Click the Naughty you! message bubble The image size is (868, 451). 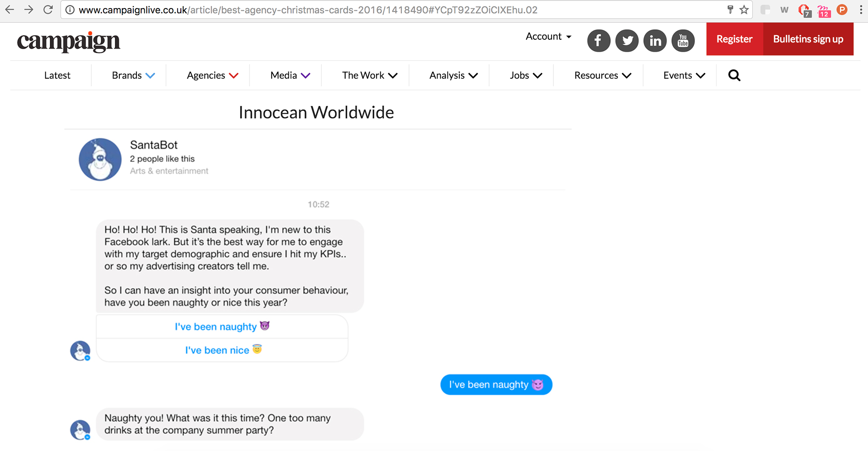230,424
